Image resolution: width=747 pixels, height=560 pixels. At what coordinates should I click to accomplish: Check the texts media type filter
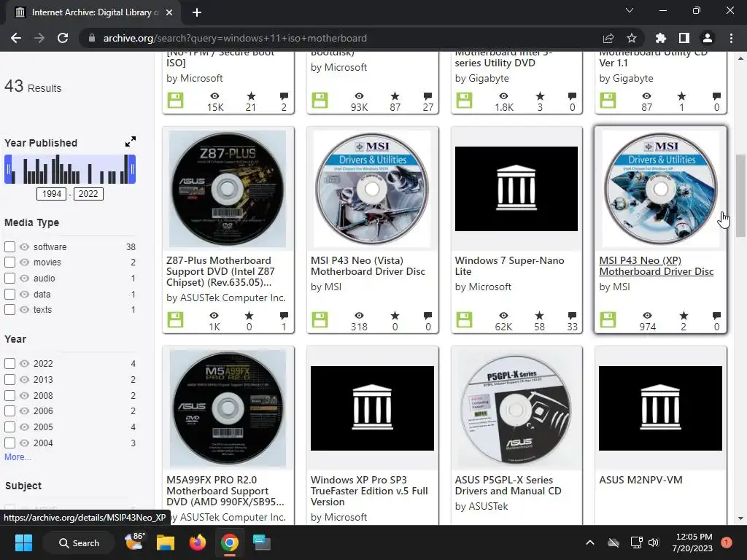click(9, 309)
